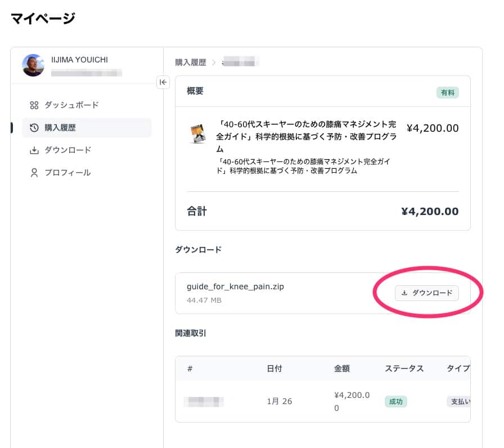Click the 日付 column header
This screenshot has width=504, height=448.
[274, 369]
